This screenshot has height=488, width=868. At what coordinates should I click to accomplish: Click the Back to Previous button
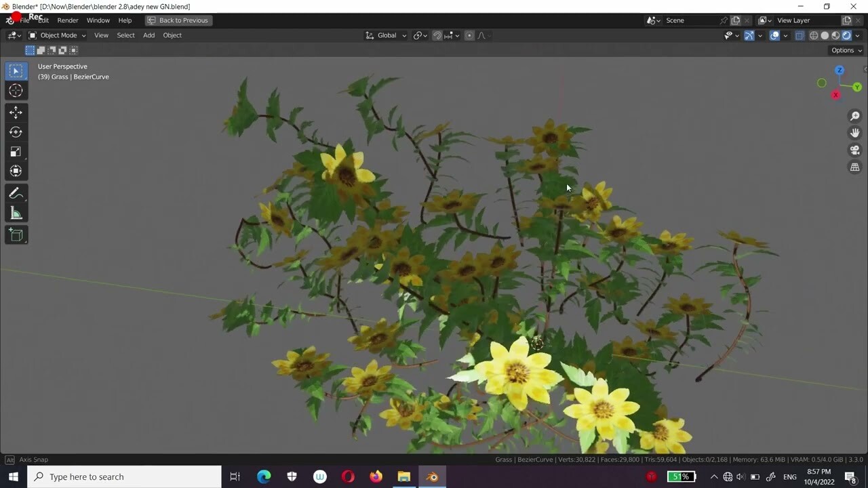(178, 20)
